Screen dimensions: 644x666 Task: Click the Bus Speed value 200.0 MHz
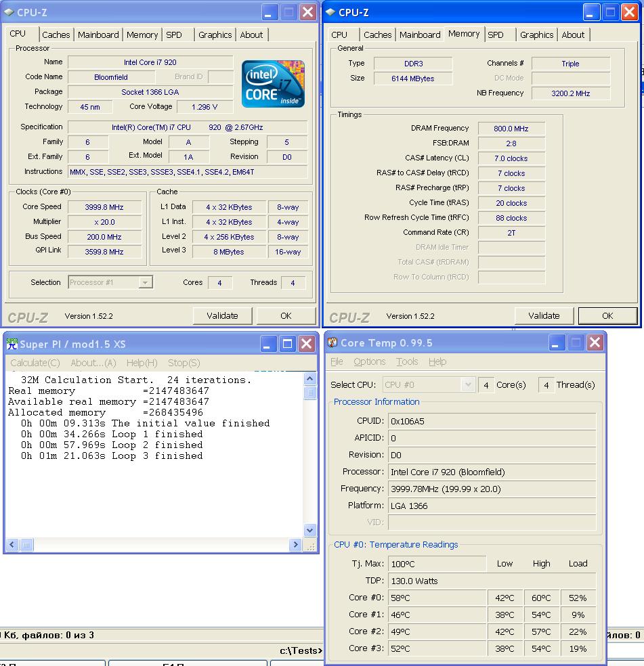click(104, 237)
